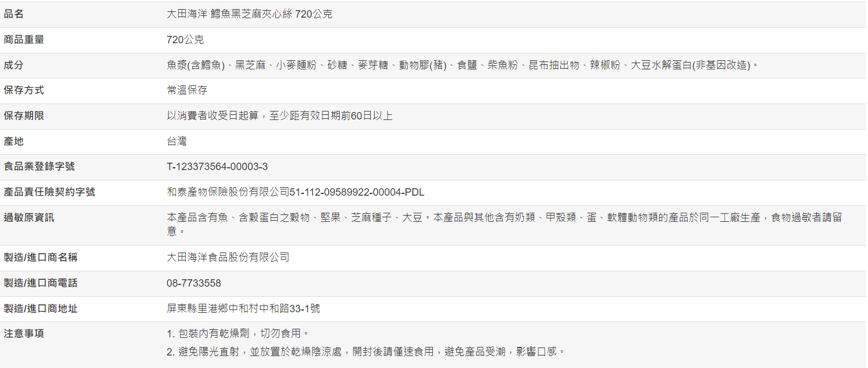The image size is (868, 368).
Task: Click the 保存期限 row label
Action: pos(24,116)
